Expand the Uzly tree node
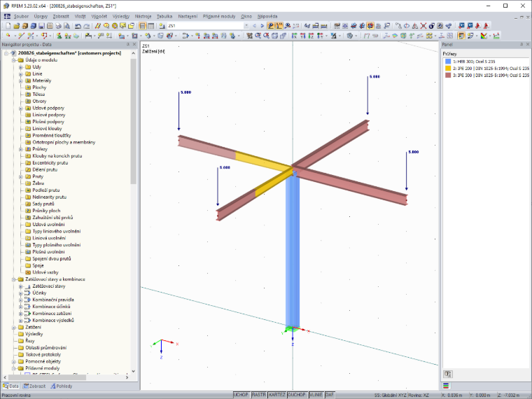 21,67
